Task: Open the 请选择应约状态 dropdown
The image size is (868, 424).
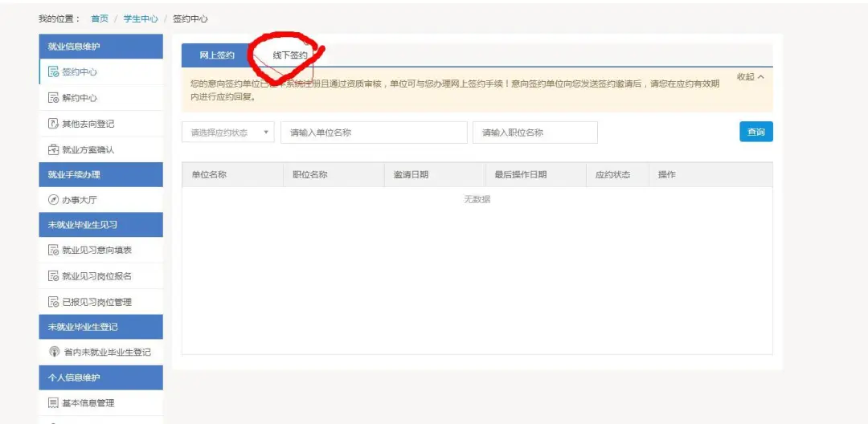Action: [x=228, y=132]
